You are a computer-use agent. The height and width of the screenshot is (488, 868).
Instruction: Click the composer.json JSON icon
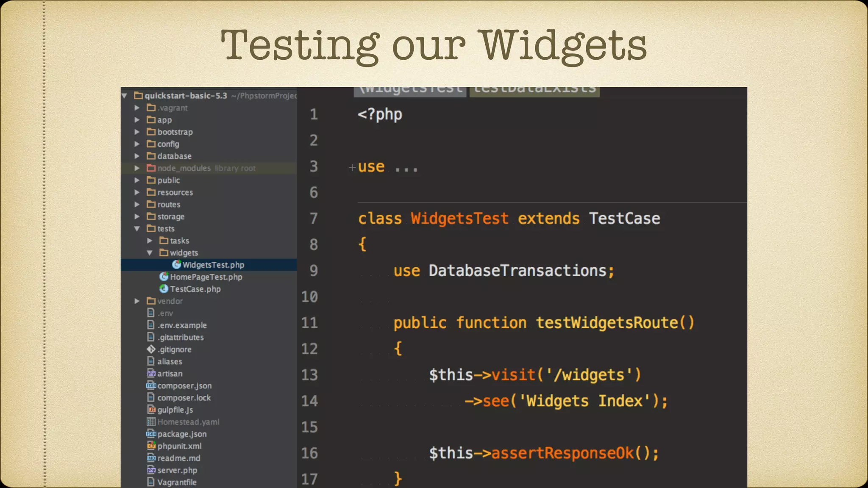(151, 385)
